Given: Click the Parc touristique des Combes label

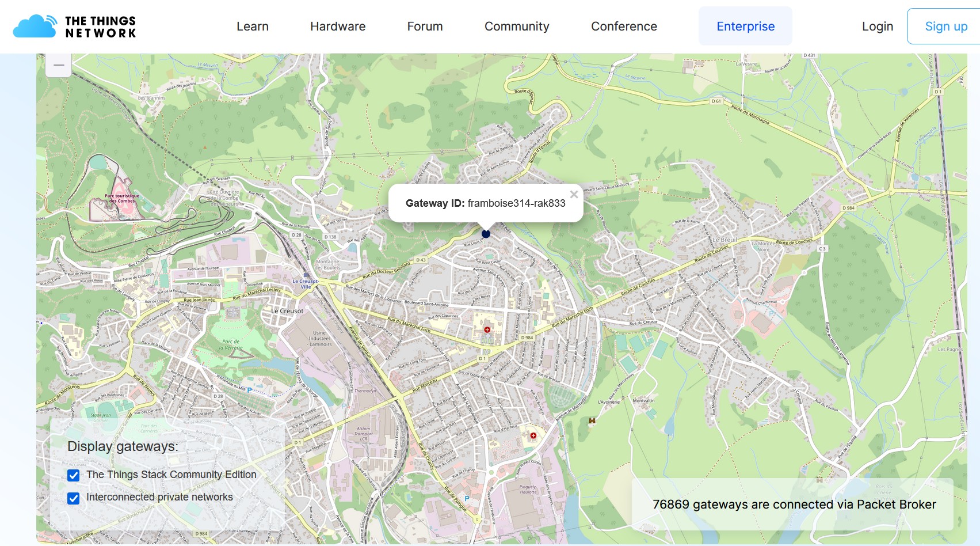Looking at the screenshot, I should coord(122,198).
